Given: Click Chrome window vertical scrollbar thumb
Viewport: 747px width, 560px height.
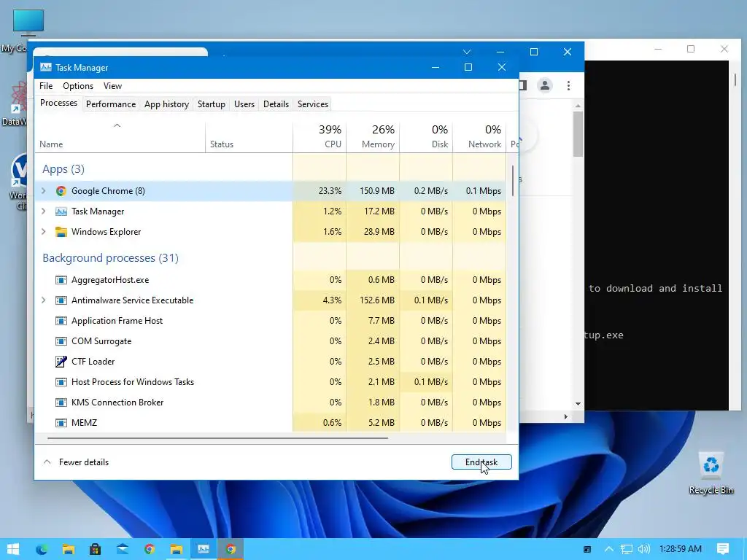Looking at the screenshot, I should pyautogui.click(x=578, y=134).
